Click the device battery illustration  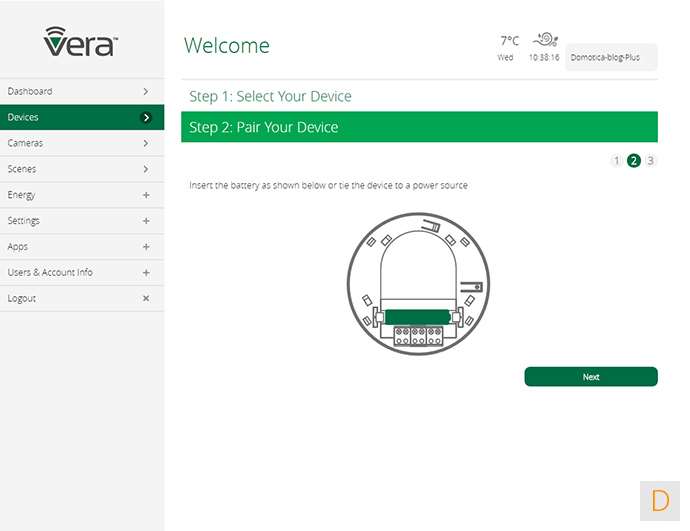[418, 282]
